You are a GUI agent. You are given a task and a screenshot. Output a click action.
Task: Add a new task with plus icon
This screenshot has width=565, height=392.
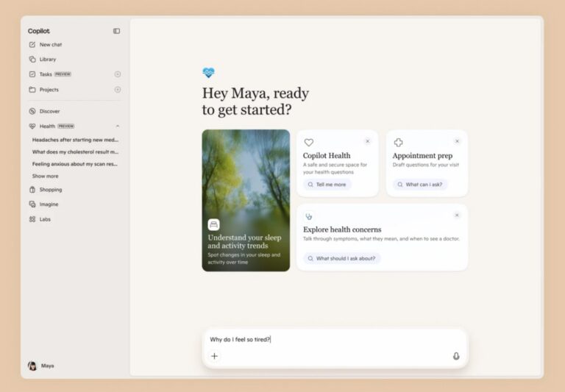118,74
